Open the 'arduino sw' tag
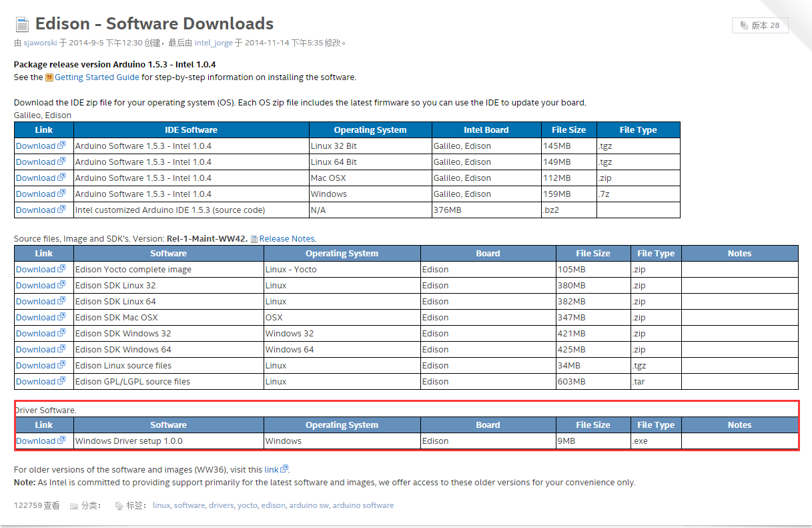This screenshot has height=528, width=812. click(308, 506)
